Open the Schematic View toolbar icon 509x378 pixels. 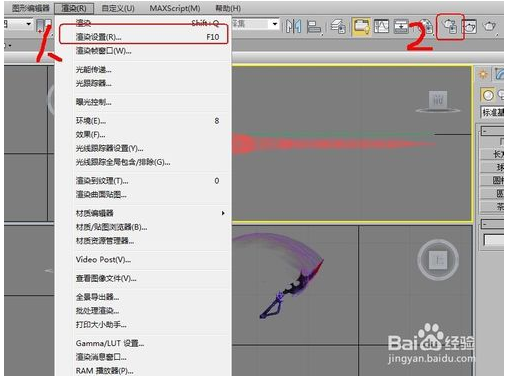401,26
